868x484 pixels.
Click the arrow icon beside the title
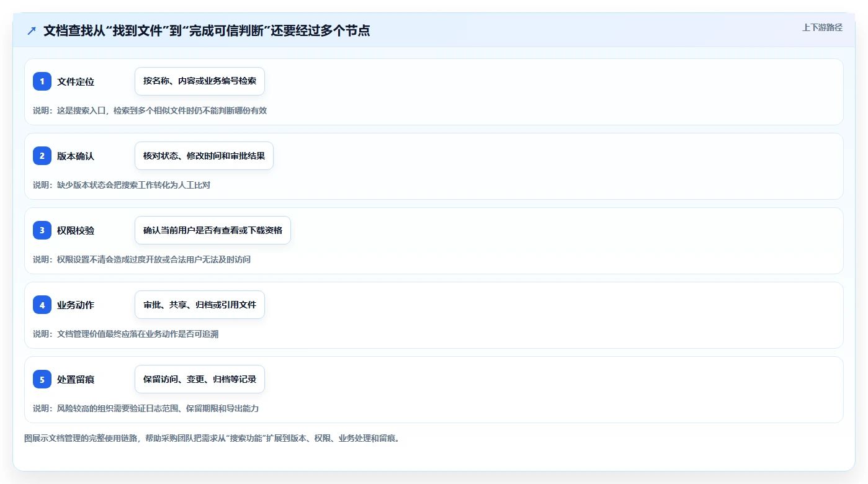[x=32, y=31]
